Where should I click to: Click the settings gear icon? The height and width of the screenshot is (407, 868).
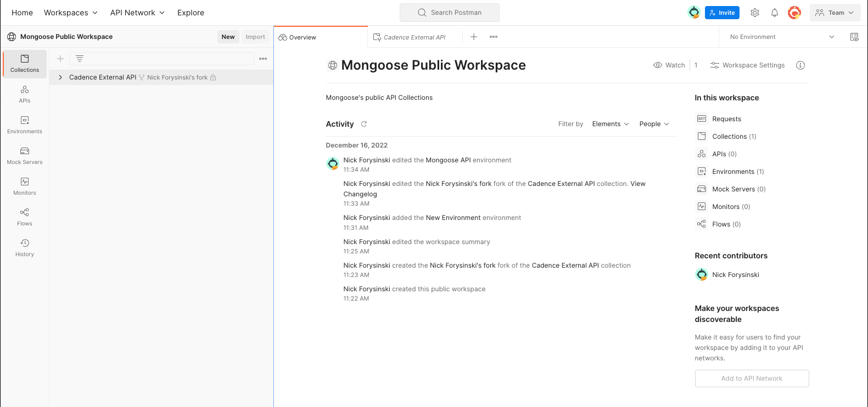(755, 13)
